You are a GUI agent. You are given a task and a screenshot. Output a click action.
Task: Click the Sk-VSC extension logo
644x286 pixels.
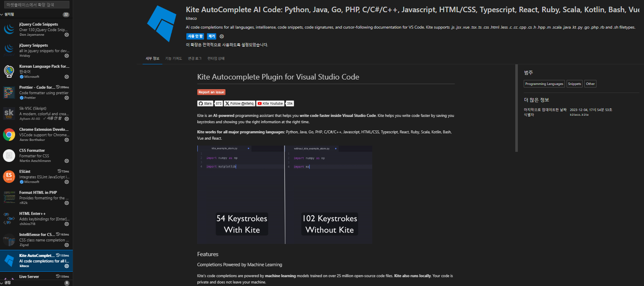(x=9, y=114)
